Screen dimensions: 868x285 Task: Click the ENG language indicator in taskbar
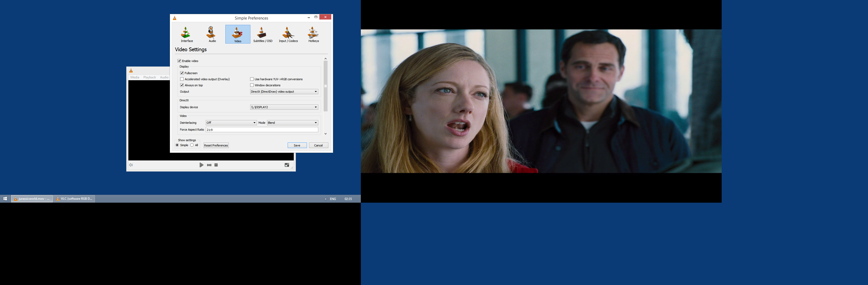click(333, 199)
